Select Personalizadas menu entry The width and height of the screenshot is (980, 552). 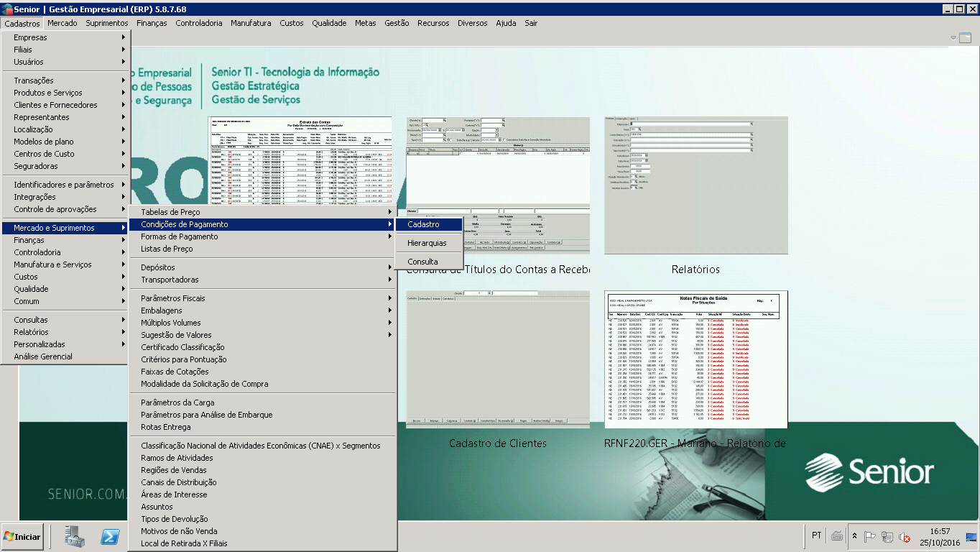tap(65, 344)
